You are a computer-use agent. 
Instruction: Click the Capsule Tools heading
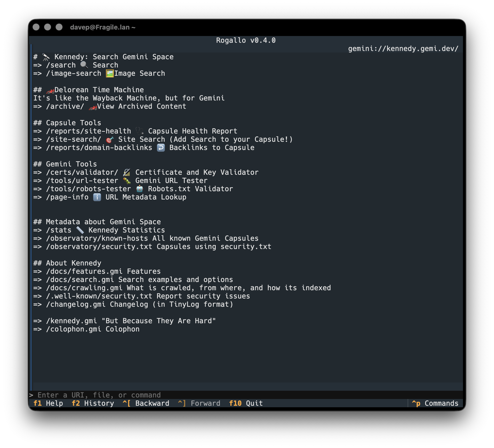67,123
